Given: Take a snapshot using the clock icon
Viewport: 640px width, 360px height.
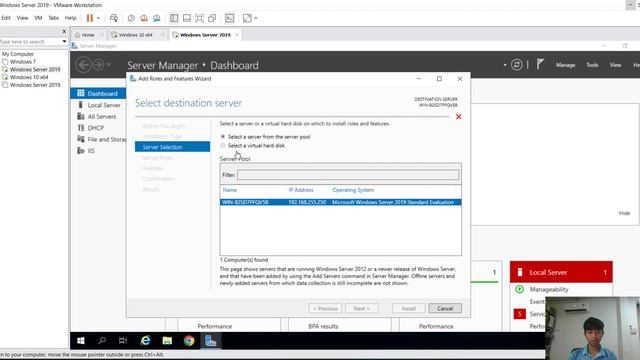Looking at the screenshot, I should [x=131, y=18].
